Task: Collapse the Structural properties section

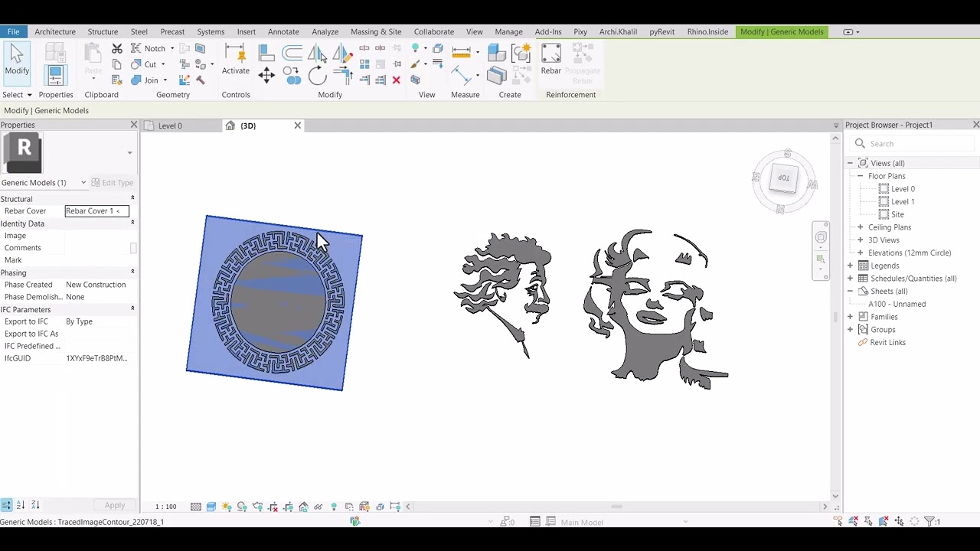Action: [132, 199]
